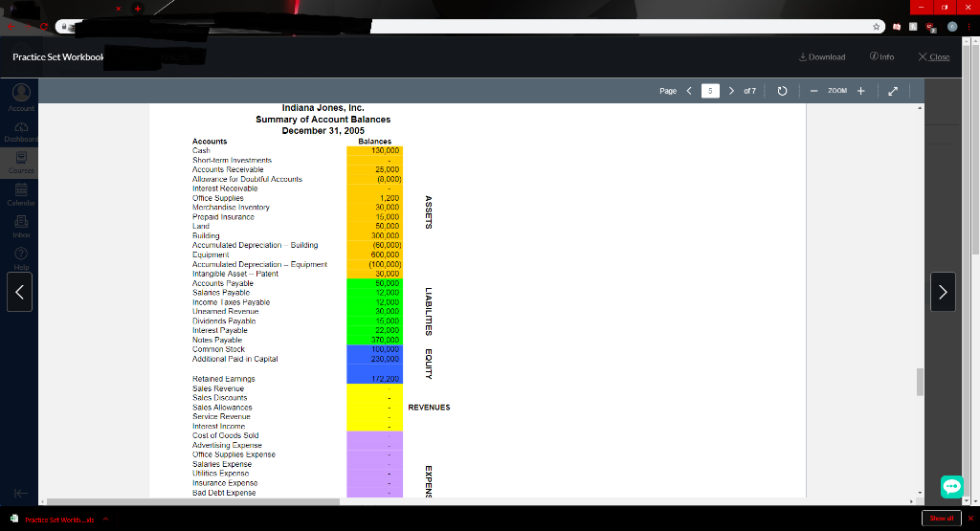The width and height of the screenshot is (980, 531).
Task: Open Dashboard from the sidebar
Action: 21,132
